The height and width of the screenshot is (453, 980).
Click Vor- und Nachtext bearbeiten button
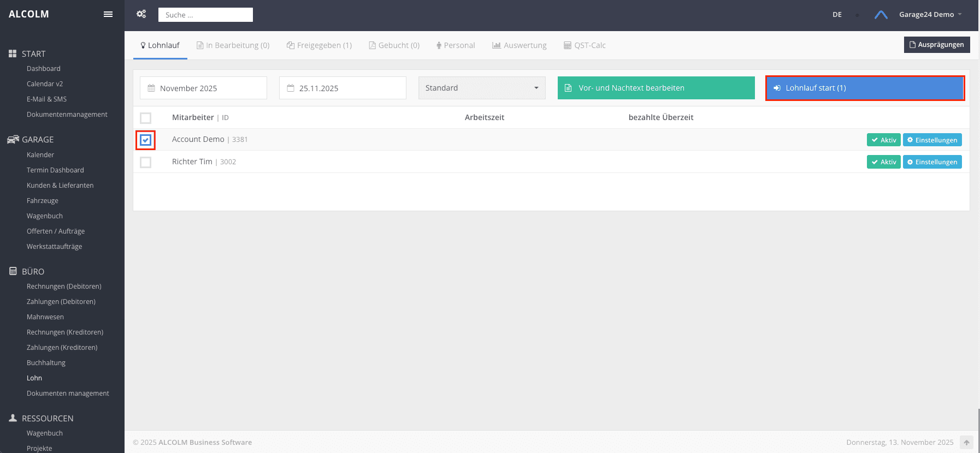tap(656, 88)
